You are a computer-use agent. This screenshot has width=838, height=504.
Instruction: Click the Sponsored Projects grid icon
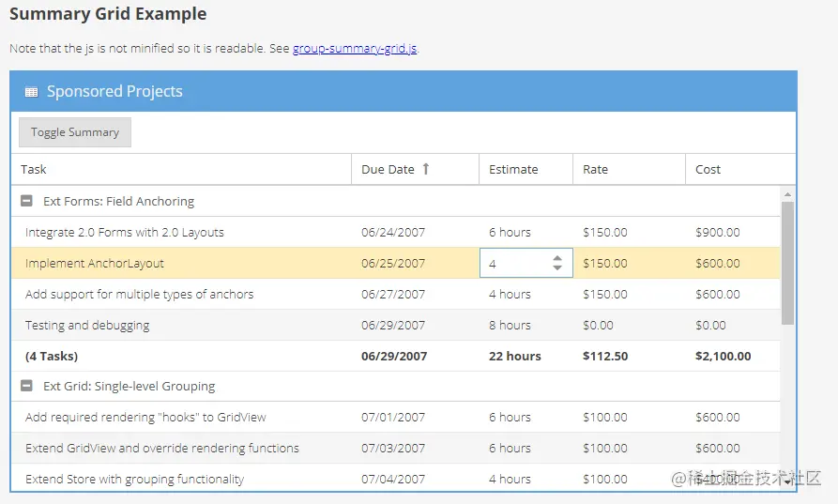(32, 92)
